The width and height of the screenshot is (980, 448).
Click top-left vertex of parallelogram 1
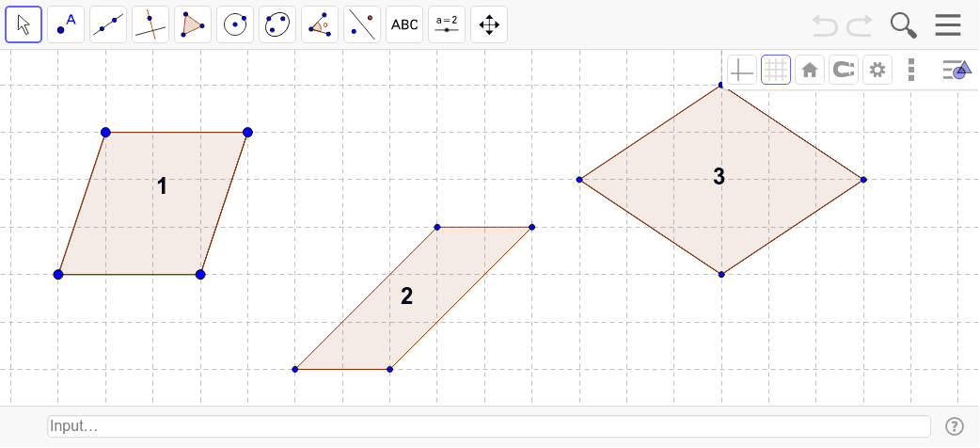click(x=105, y=132)
